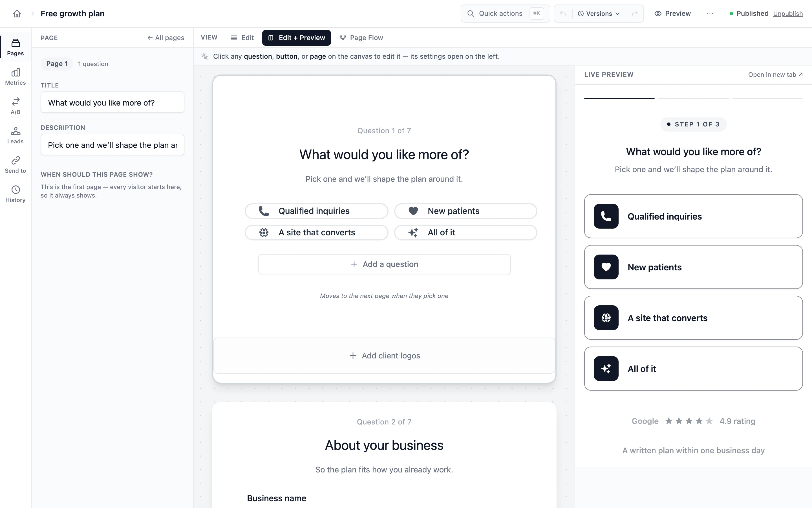Switch to Edit view
The image size is (812, 508).
(x=242, y=38)
